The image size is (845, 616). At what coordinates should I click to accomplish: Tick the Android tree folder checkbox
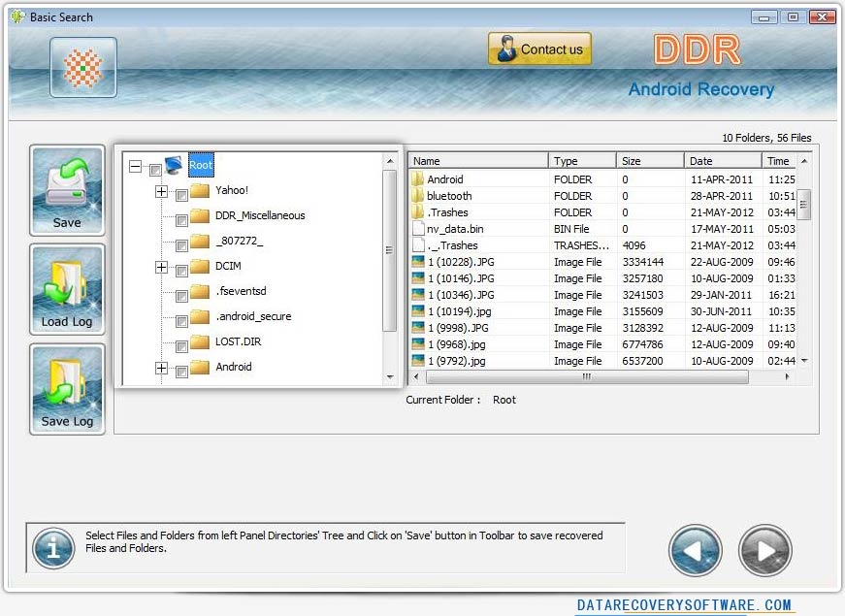pyautogui.click(x=181, y=372)
